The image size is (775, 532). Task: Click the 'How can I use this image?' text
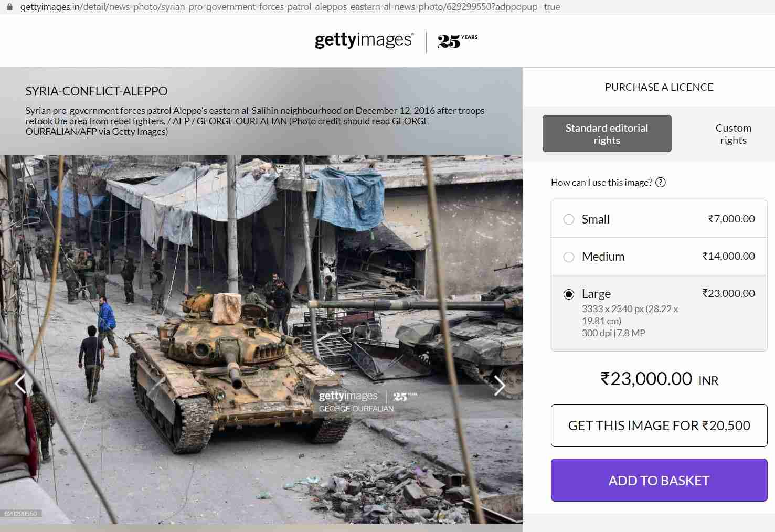pos(601,183)
